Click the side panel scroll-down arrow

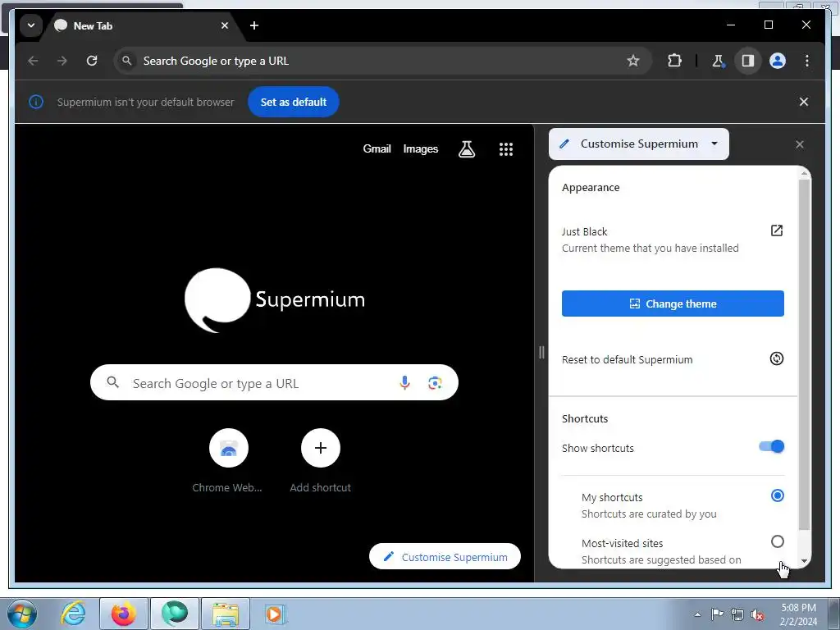[x=804, y=561]
